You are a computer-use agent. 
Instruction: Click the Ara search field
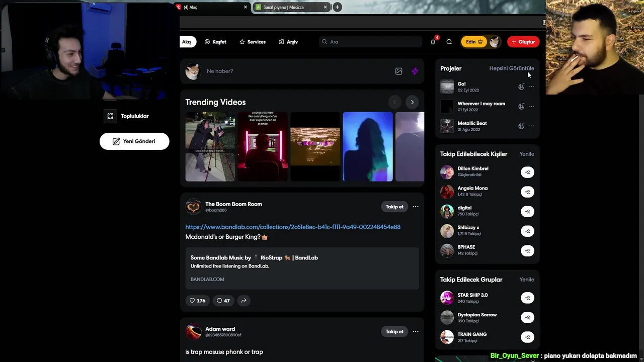click(x=370, y=42)
